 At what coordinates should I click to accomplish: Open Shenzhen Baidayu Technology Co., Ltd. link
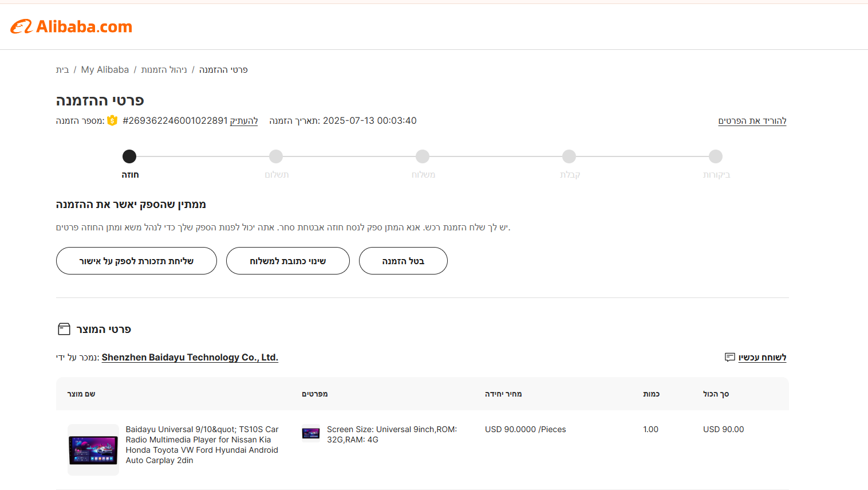click(190, 357)
